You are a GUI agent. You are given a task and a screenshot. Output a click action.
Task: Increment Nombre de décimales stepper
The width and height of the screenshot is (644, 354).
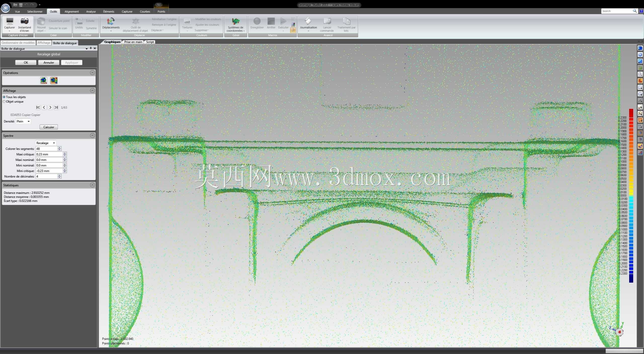(59, 175)
